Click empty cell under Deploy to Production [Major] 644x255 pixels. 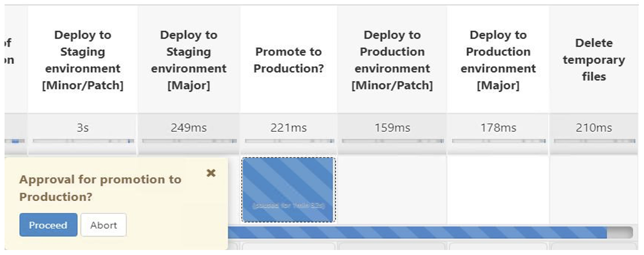click(498, 189)
